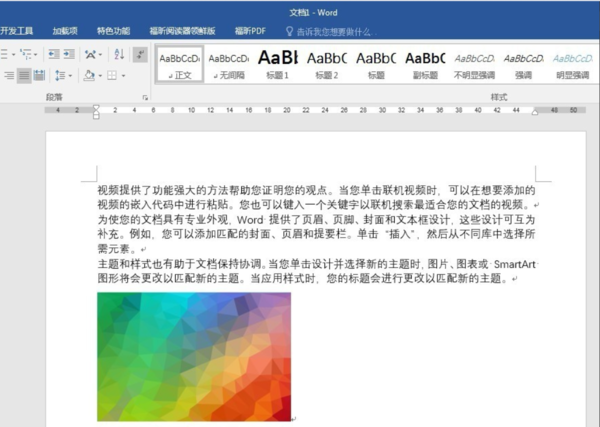Open the paragraph settings dialog launcher
The image size is (600, 427).
(145, 98)
